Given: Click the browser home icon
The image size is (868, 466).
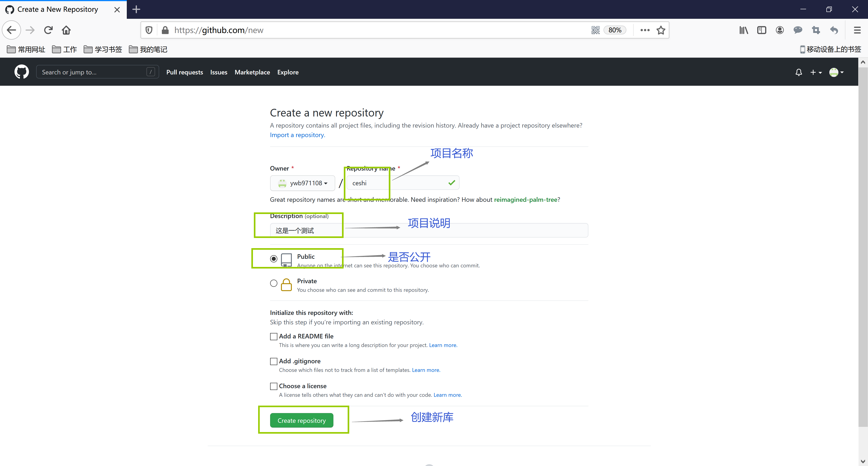Looking at the screenshot, I should coord(66,30).
